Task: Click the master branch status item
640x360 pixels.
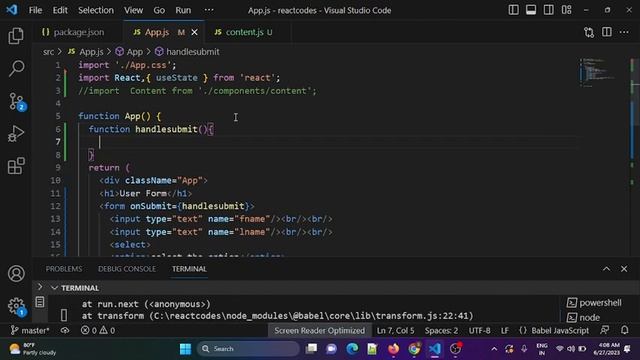Action: pyautogui.click(x=29, y=330)
